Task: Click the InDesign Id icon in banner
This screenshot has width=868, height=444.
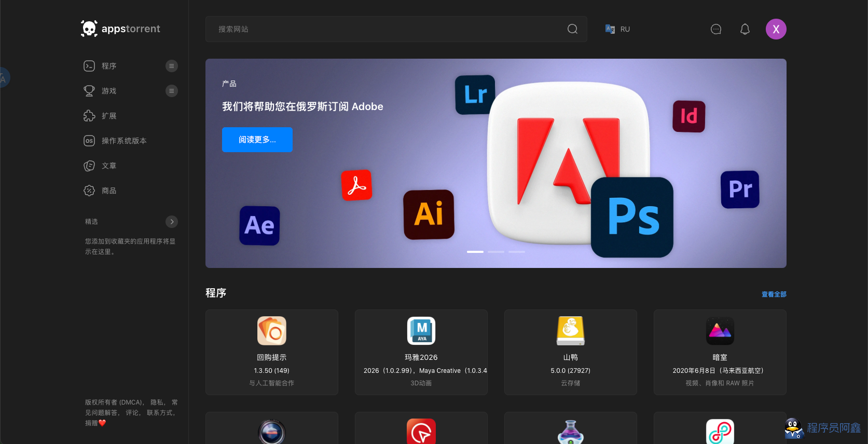Action: (x=689, y=116)
